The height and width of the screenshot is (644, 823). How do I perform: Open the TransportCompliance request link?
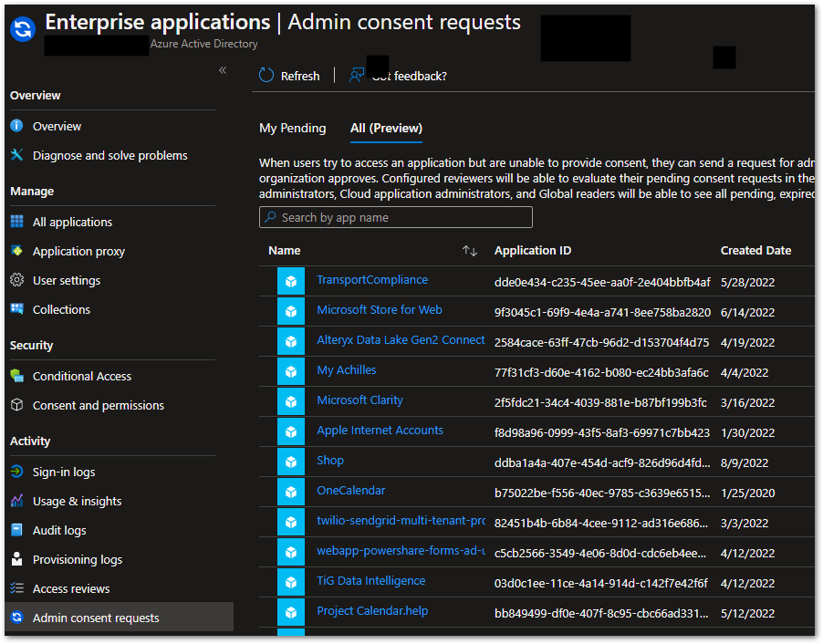(372, 280)
